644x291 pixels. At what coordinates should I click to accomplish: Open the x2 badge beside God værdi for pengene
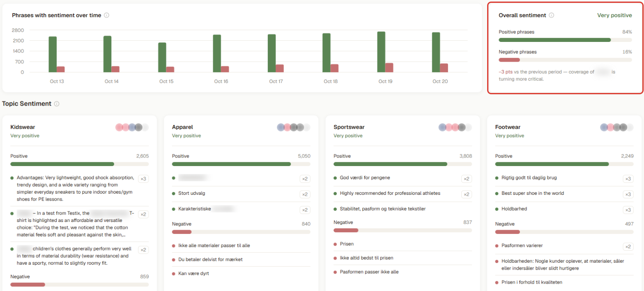click(x=467, y=179)
